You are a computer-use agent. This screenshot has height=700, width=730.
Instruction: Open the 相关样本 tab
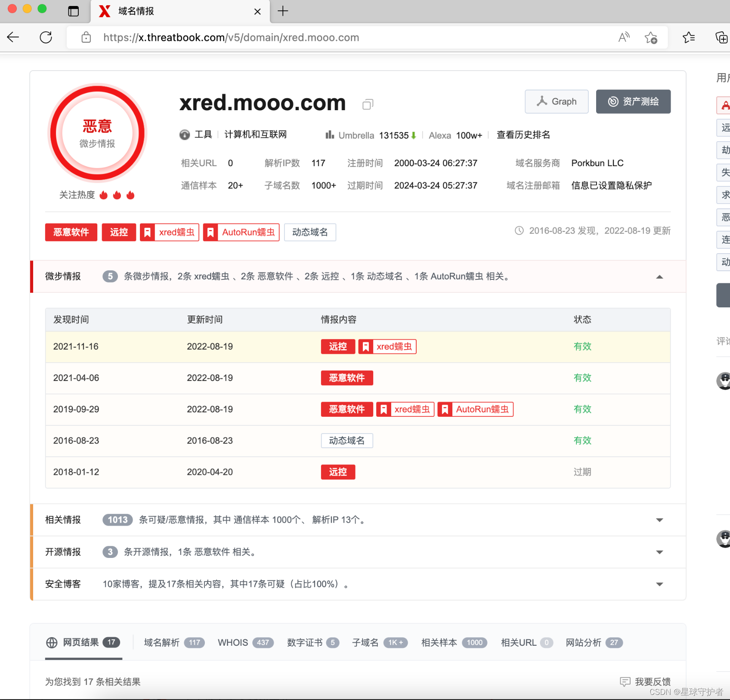tap(455, 643)
